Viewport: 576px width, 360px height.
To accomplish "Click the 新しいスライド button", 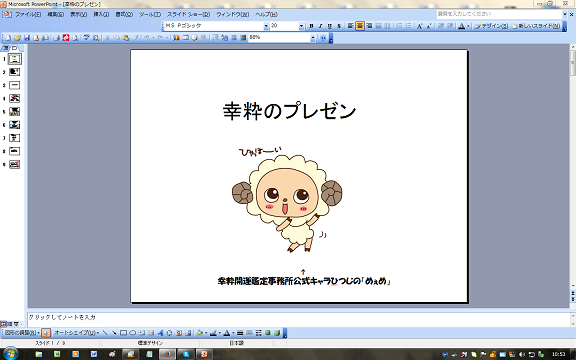I will point(536,26).
